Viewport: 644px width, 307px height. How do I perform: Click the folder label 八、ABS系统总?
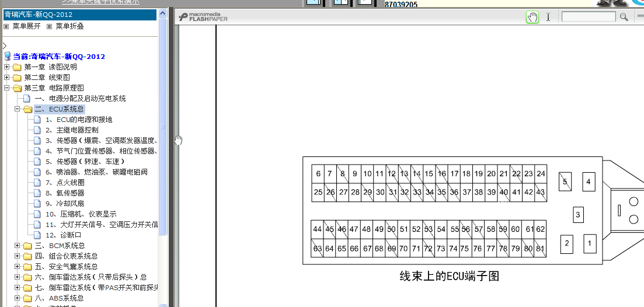click(x=59, y=298)
